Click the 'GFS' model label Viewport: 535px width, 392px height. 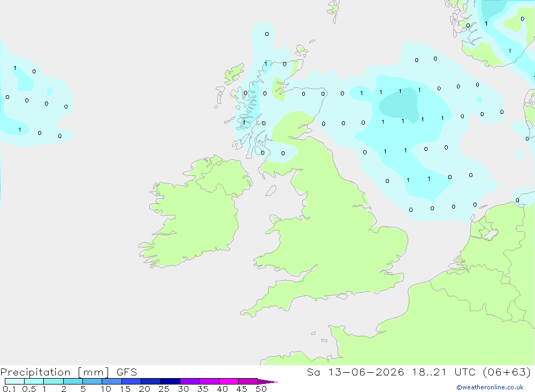(127, 372)
